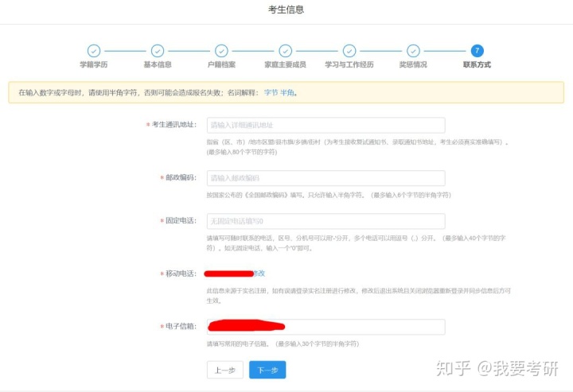The height and width of the screenshot is (392, 573).
Task: Go to the 基本信息 step label
Action: (158, 64)
